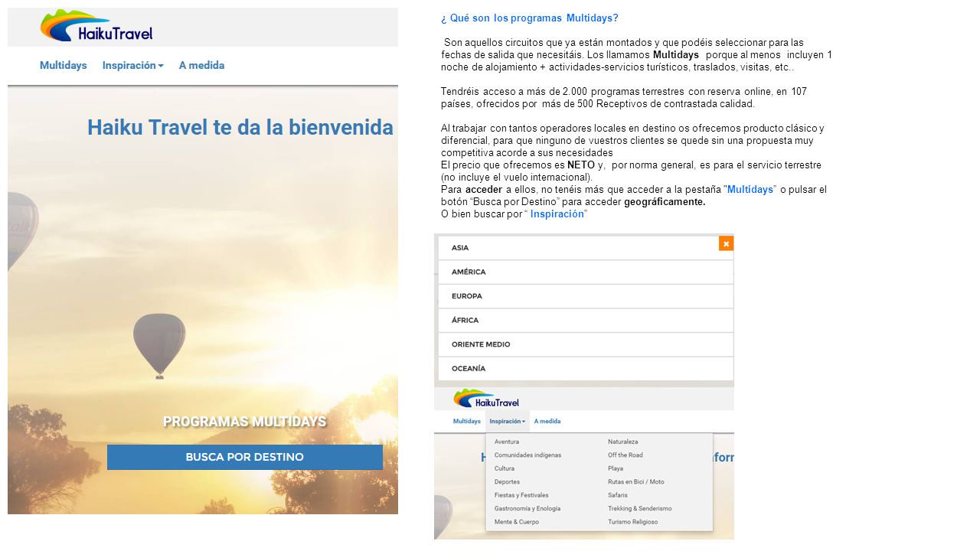Open the Multidays tab in the main navigation
The image size is (980, 551).
(x=64, y=66)
